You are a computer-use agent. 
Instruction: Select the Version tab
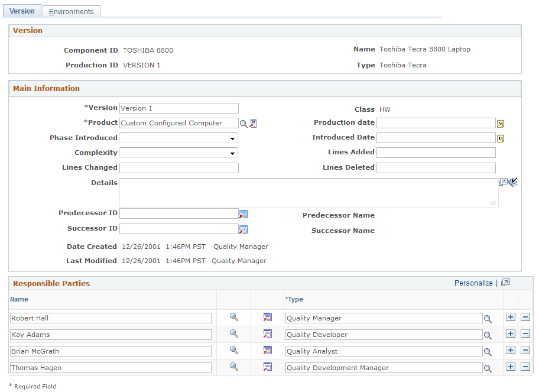coord(22,11)
